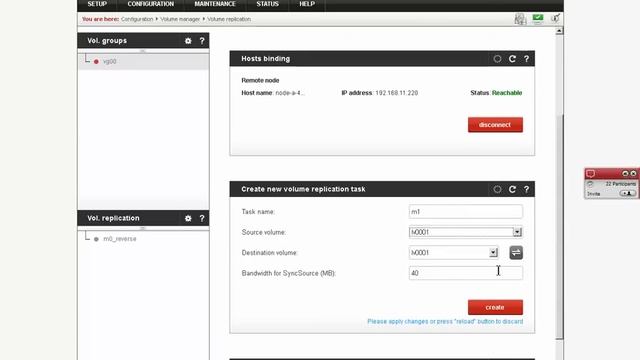Image resolution: width=640 pixels, height=360 pixels.
Task: Click the IP address 192.168.11.220 text
Action: (396, 93)
